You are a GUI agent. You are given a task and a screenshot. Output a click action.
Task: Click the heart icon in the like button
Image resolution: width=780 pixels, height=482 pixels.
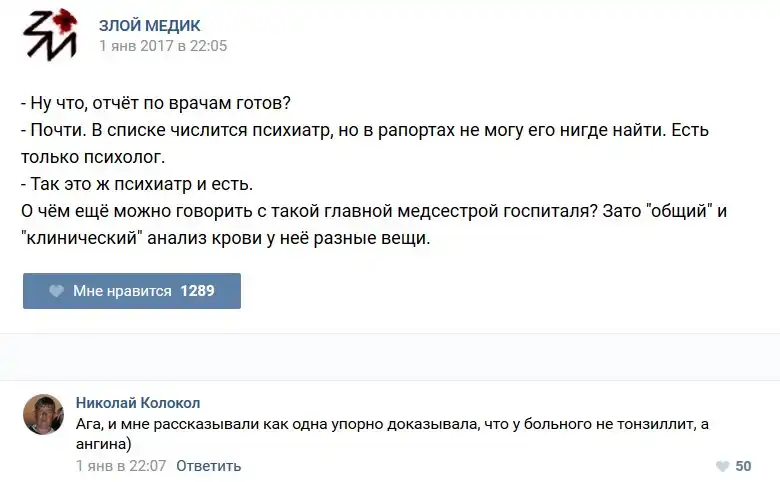point(57,291)
